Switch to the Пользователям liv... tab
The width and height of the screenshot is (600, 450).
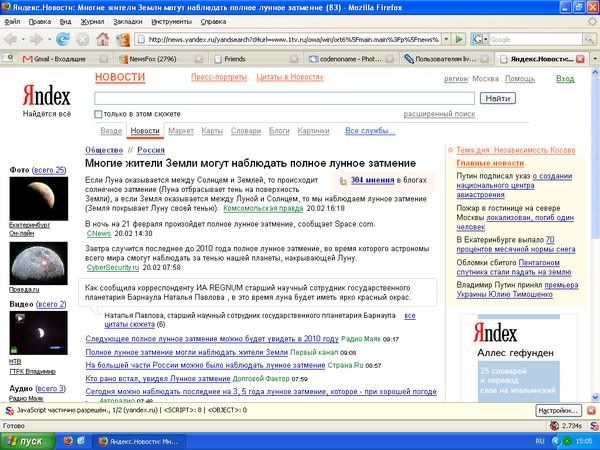[445, 59]
